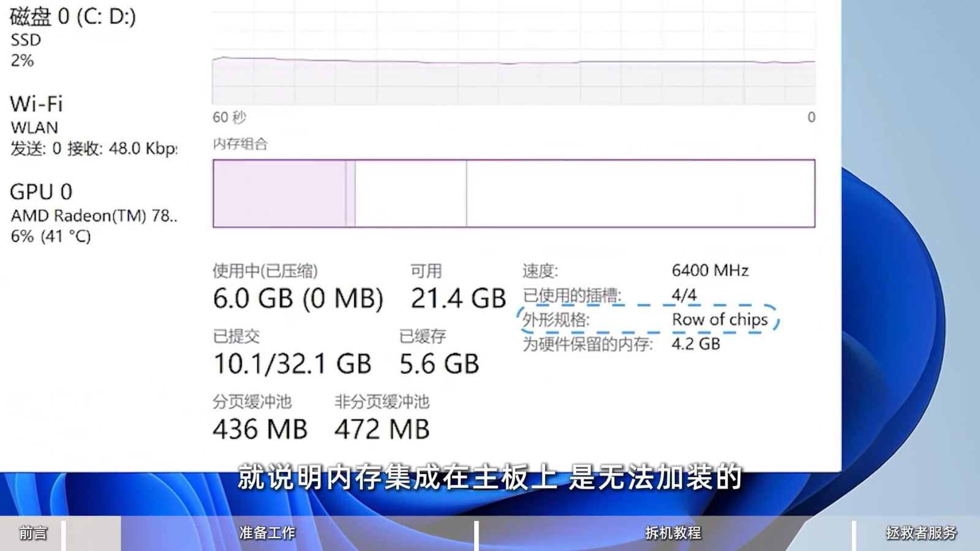
Task: Select the 磁盘 0 (C: D:) SSD entry
Action: (x=72, y=37)
